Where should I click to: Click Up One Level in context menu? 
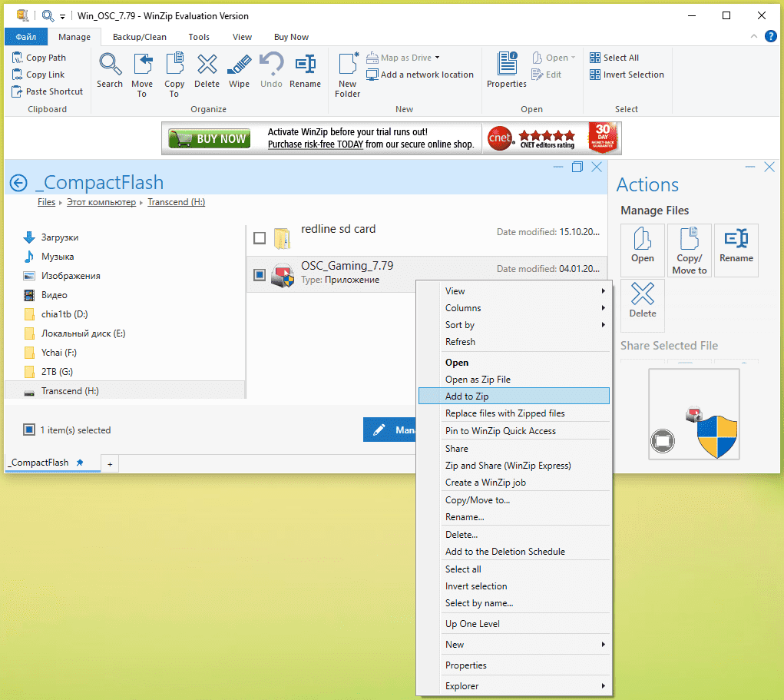tap(514, 624)
